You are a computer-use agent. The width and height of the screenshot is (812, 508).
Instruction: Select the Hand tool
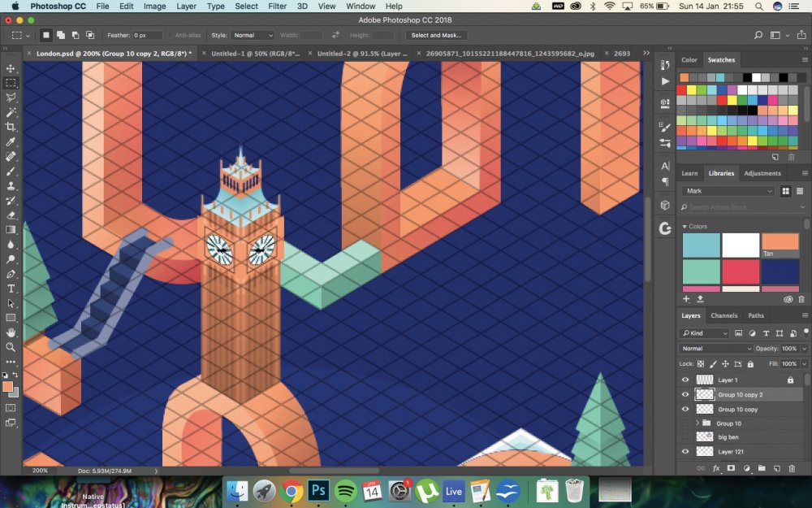pyautogui.click(x=11, y=332)
